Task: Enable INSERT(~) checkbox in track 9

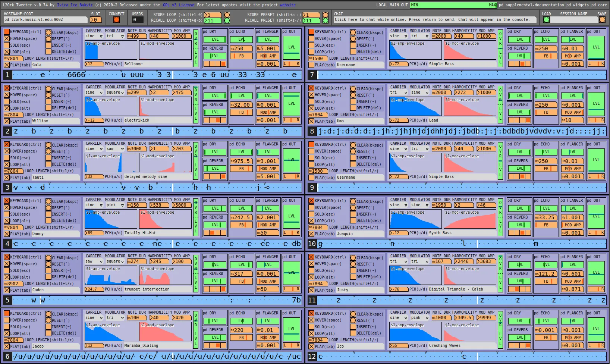Action: tap(353, 158)
